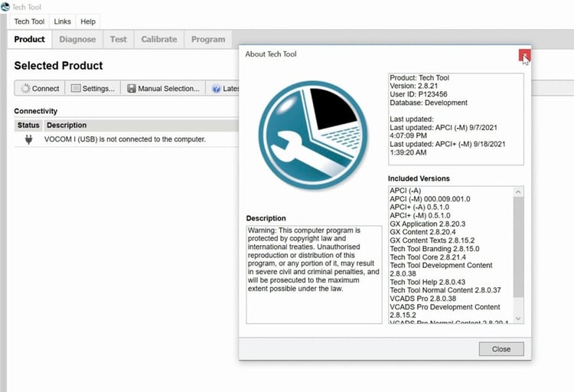
Task: Select the VOCOM I (USB) not connected row
Action: (x=126, y=139)
